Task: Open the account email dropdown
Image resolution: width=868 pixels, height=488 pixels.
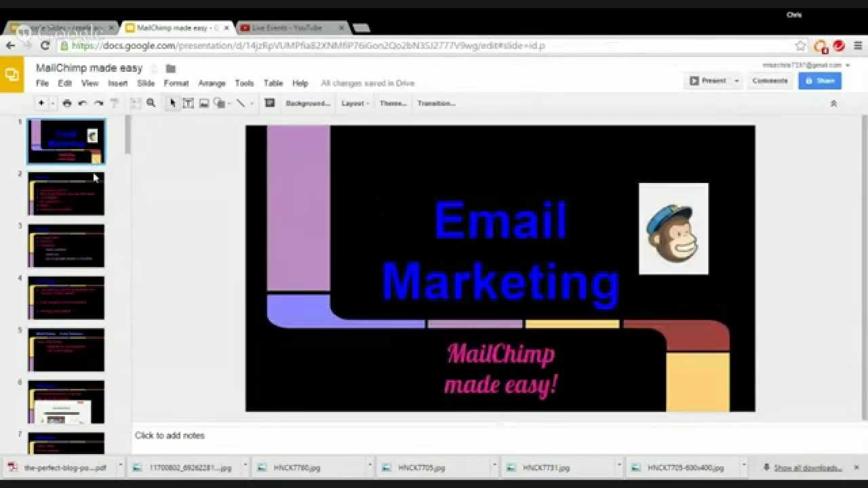Action: pyautogui.click(x=806, y=65)
